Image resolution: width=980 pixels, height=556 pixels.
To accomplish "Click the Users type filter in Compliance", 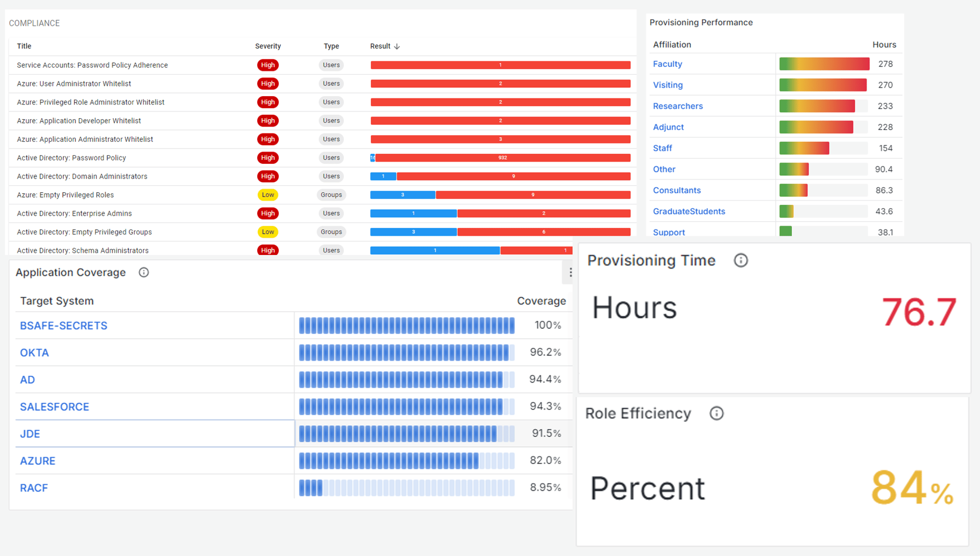I will coord(333,65).
